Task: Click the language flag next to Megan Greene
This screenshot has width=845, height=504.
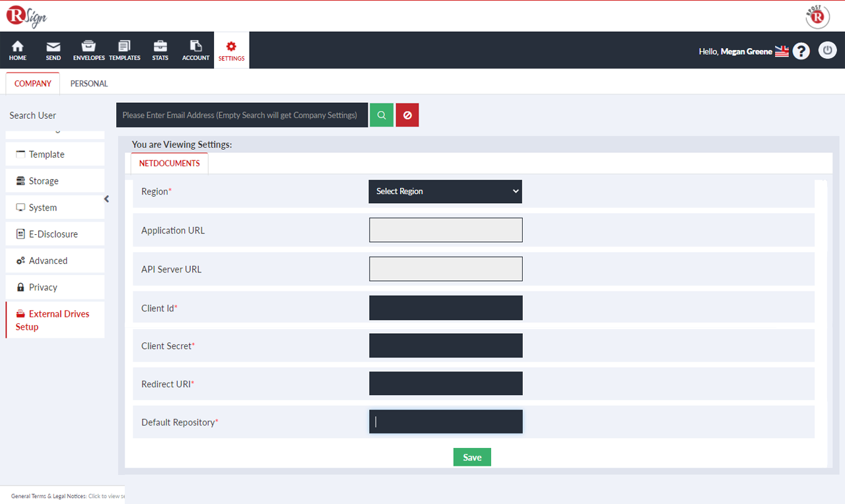Action: click(x=782, y=50)
